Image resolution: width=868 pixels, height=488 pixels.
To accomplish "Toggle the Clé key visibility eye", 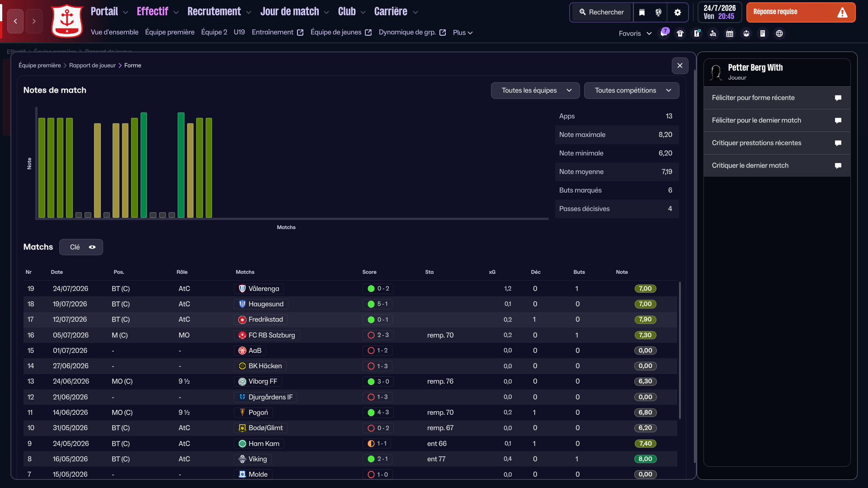I will 92,247.
